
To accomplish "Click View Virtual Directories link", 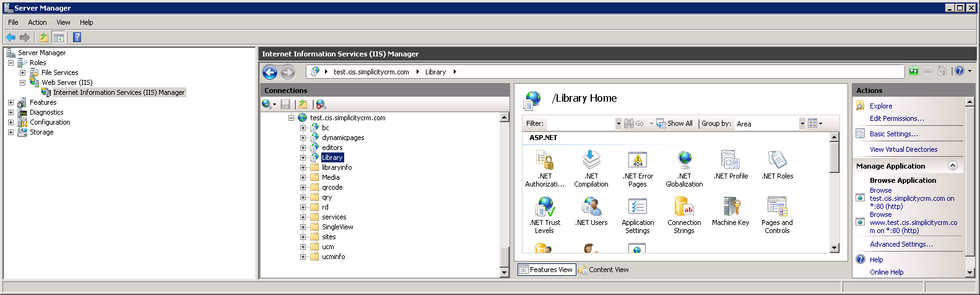I will pyautogui.click(x=903, y=149).
